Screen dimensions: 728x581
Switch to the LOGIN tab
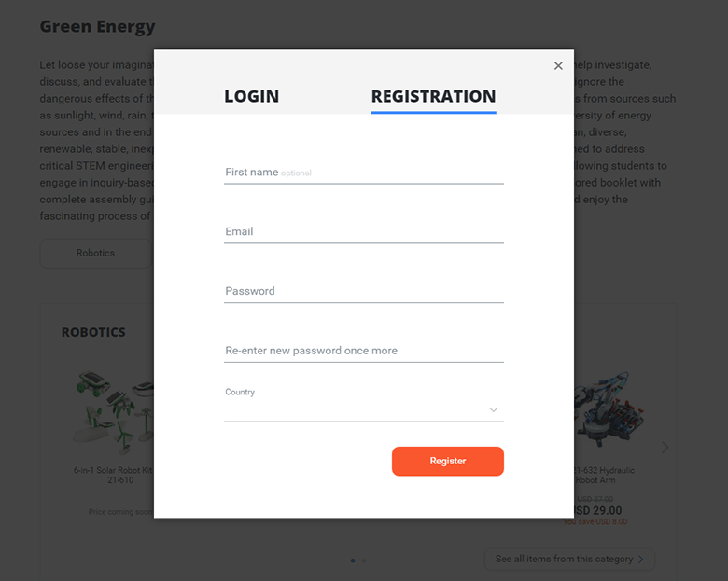[252, 97]
